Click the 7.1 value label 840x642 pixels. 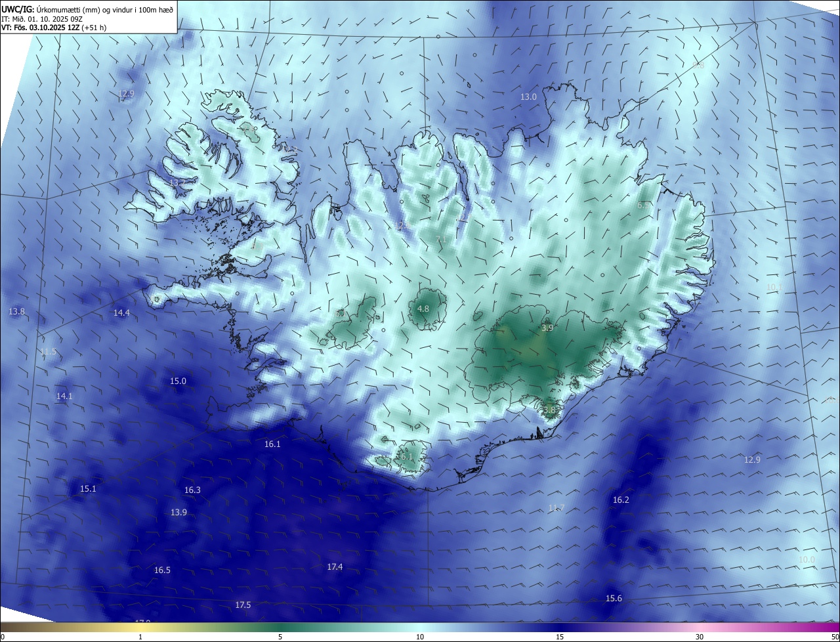click(x=441, y=240)
